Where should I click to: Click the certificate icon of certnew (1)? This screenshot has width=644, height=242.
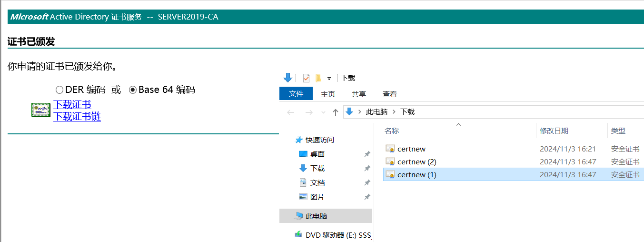tap(390, 174)
